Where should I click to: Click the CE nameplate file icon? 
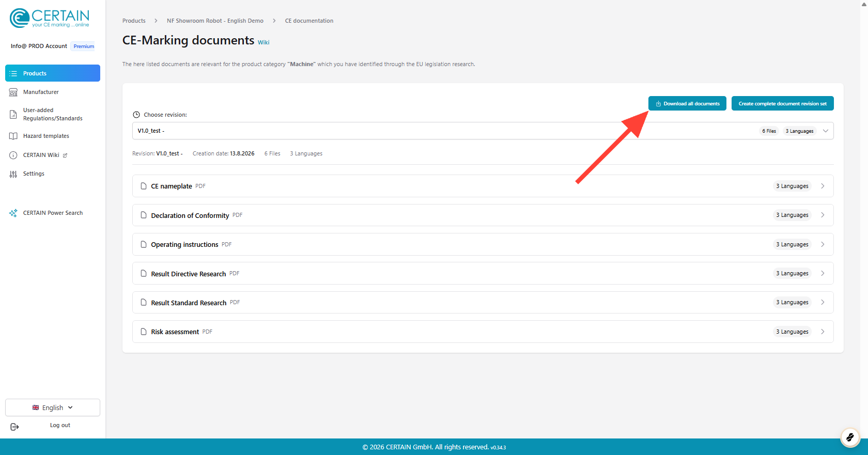tap(144, 186)
